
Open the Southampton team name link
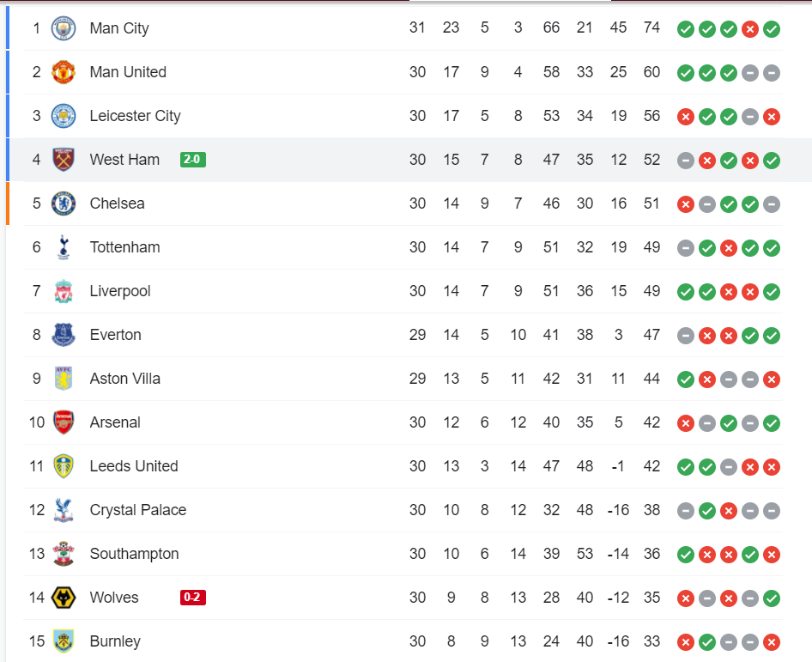pos(134,554)
